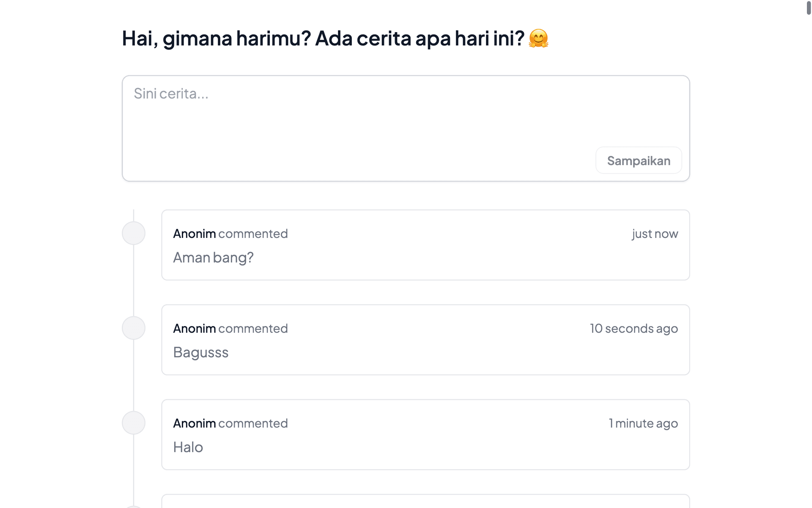Viewport: 812px width, 508px height.
Task: Select the timeline dot beside the Halo comment
Action: pos(134,422)
